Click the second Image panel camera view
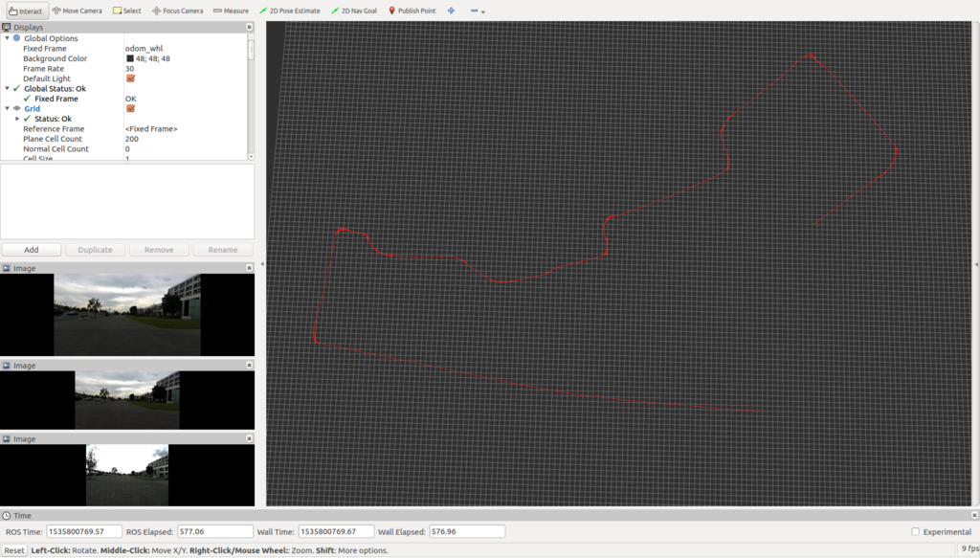Viewport: 980px width, 558px height. [127, 400]
